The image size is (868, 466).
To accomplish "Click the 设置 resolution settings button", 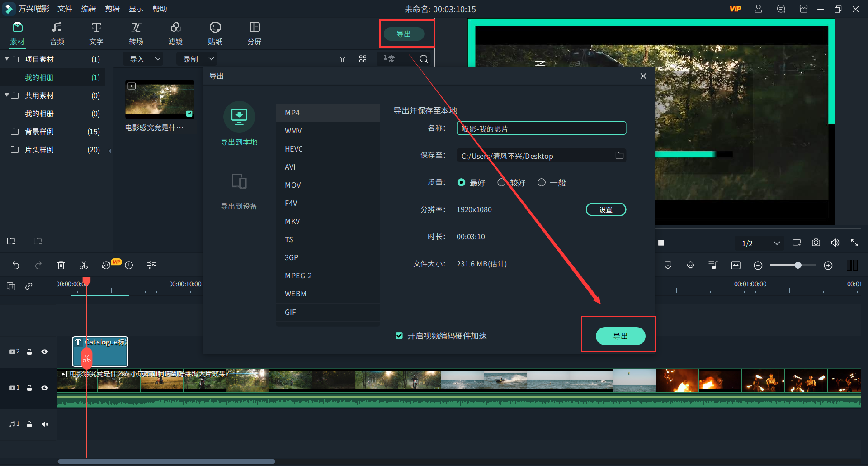I will [x=605, y=209].
